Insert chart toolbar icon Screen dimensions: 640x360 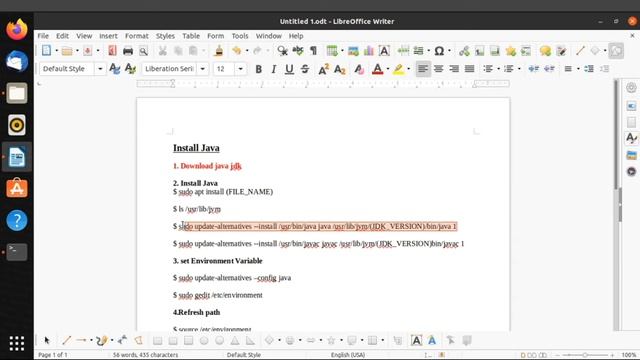[x=369, y=51]
